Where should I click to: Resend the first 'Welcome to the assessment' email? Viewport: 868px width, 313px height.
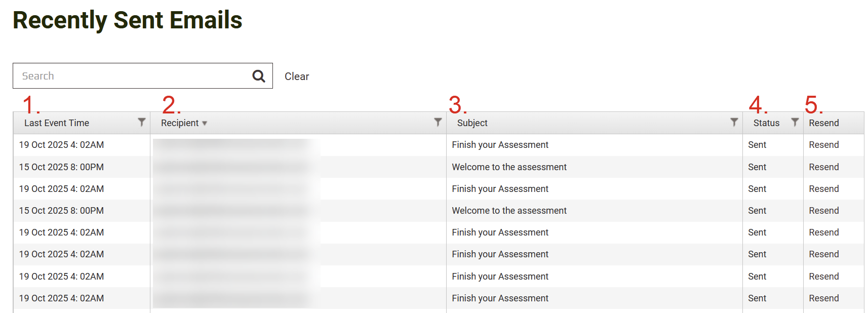823,167
